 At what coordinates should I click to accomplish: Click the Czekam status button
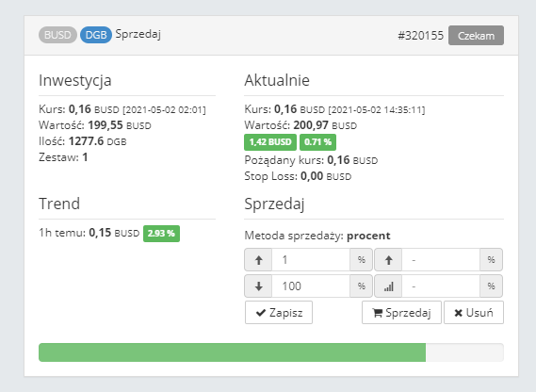(476, 35)
